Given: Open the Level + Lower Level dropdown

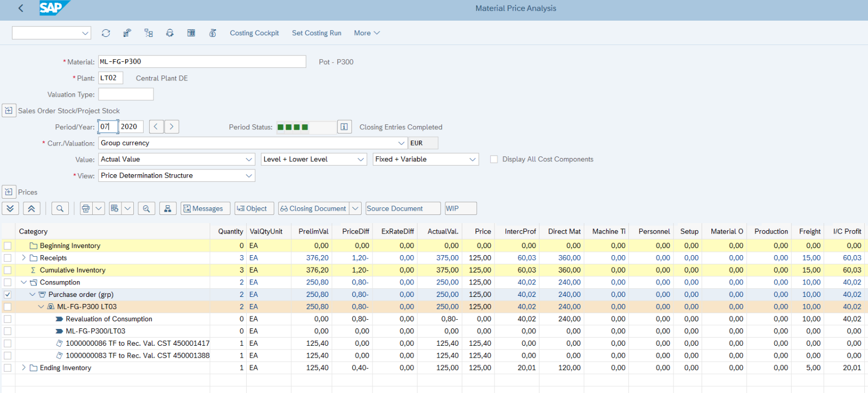Looking at the screenshot, I should click(361, 160).
